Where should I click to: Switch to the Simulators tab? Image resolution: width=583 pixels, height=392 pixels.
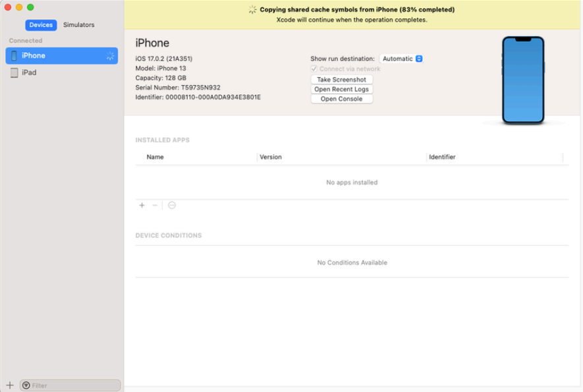(x=79, y=25)
